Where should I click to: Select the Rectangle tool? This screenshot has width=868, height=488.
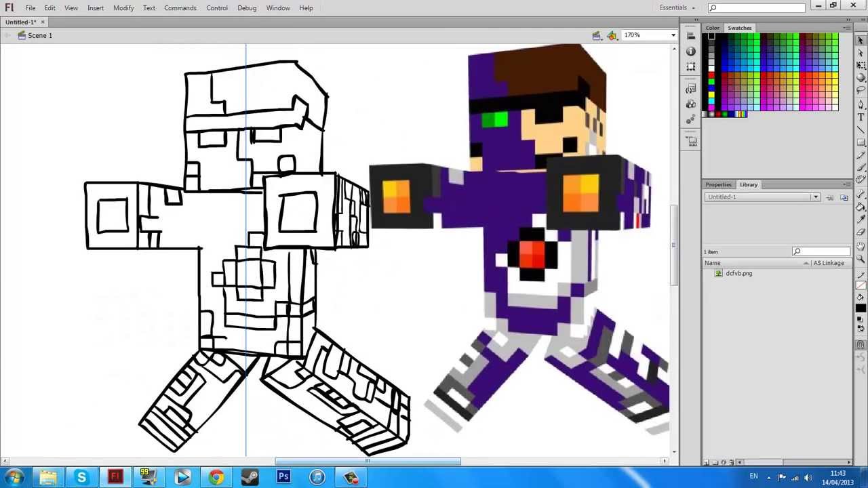[x=861, y=142]
